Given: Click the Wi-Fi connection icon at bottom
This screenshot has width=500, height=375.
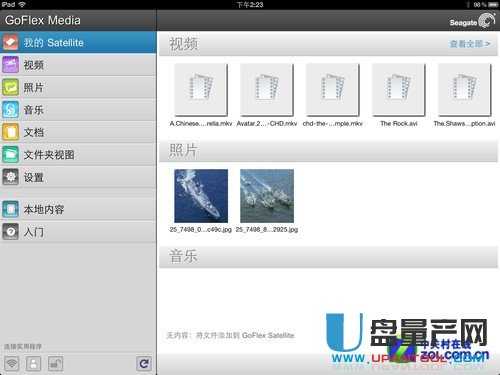Looking at the screenshot, I should [12, 363].
